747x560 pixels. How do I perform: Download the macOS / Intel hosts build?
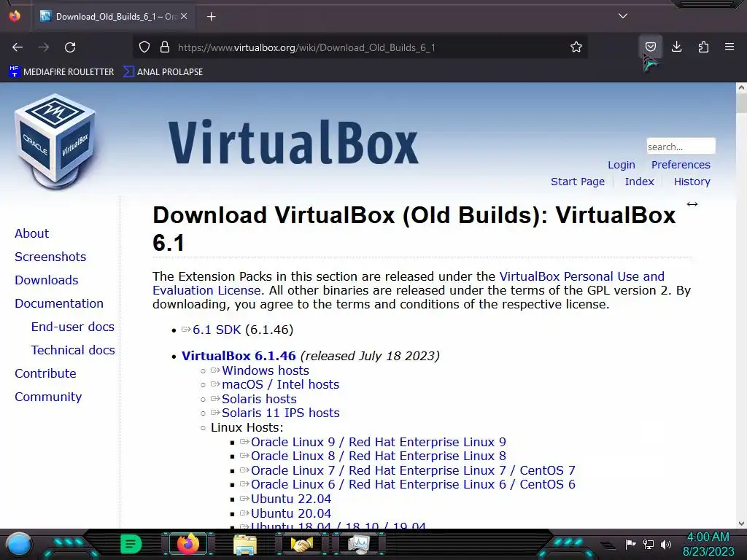[281, 384]
